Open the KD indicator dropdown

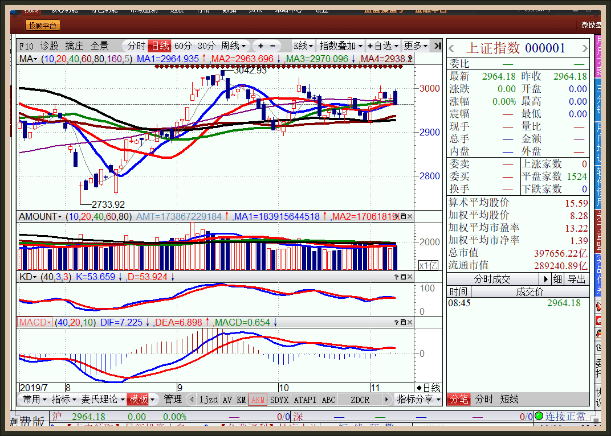[x=28, y=277]
